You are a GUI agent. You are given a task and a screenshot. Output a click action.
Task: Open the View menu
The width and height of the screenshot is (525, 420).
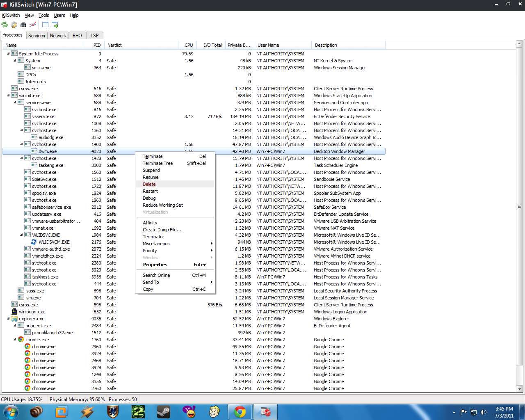(x=29, y=15)
